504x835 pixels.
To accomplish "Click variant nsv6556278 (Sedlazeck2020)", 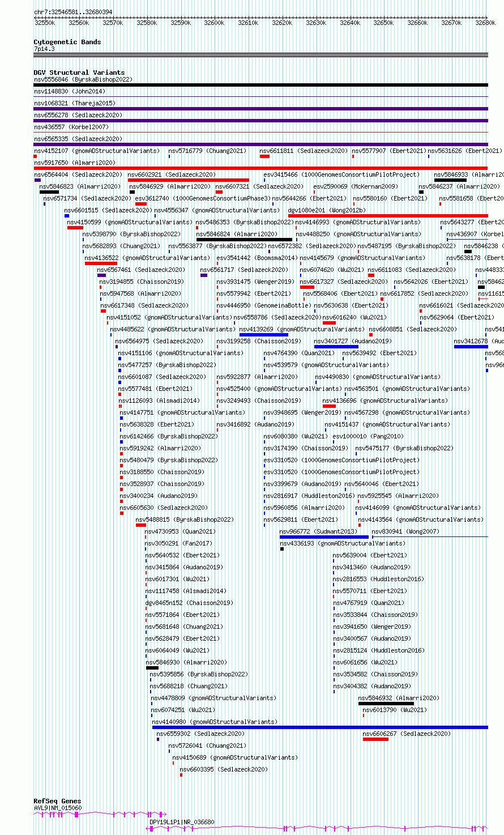I will [78, 115].
